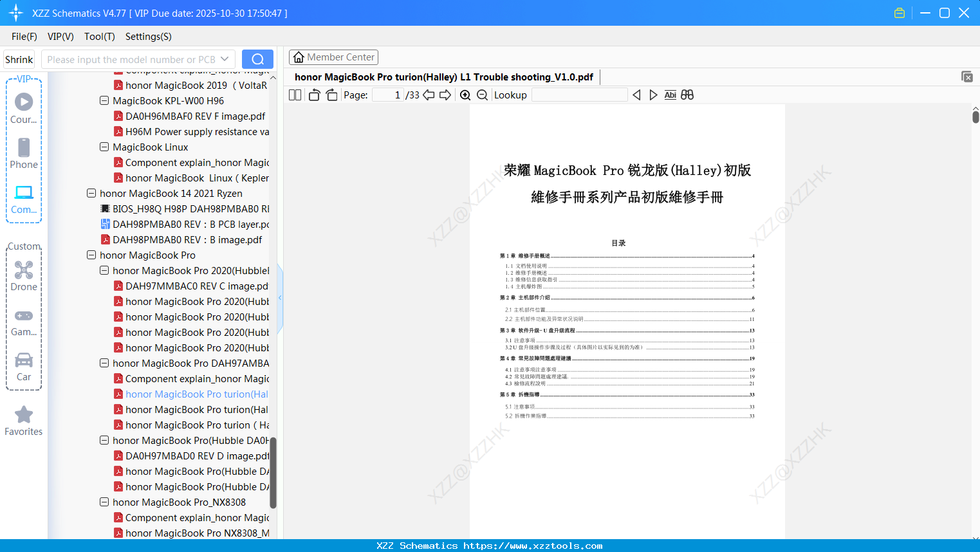
Task: Zoom out of the PDF
Action: pos(482,95)
